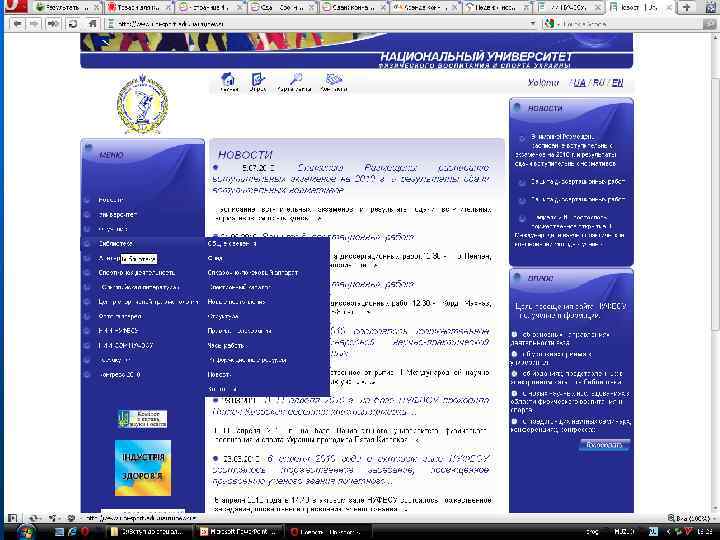
Task: Click the search go button in toolbar
Action: pyautogui.click(x=709, y=23)
